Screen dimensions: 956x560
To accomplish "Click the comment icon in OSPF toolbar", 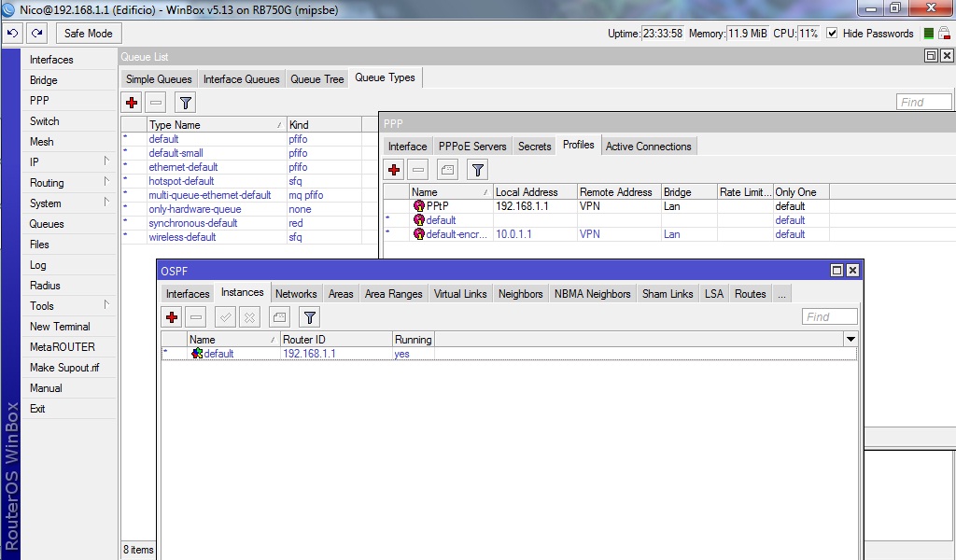I will tap(281, 317).
